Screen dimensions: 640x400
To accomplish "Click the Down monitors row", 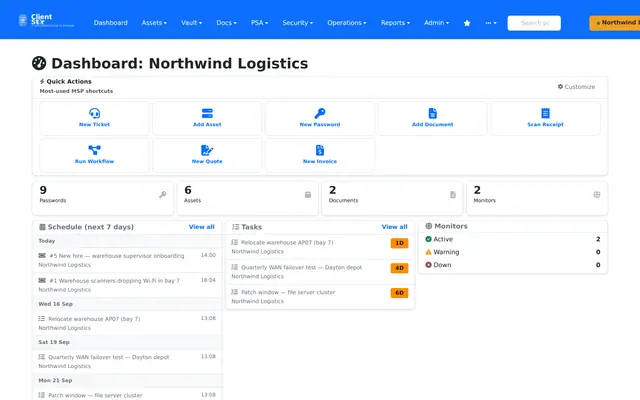I will coord(513,265).
